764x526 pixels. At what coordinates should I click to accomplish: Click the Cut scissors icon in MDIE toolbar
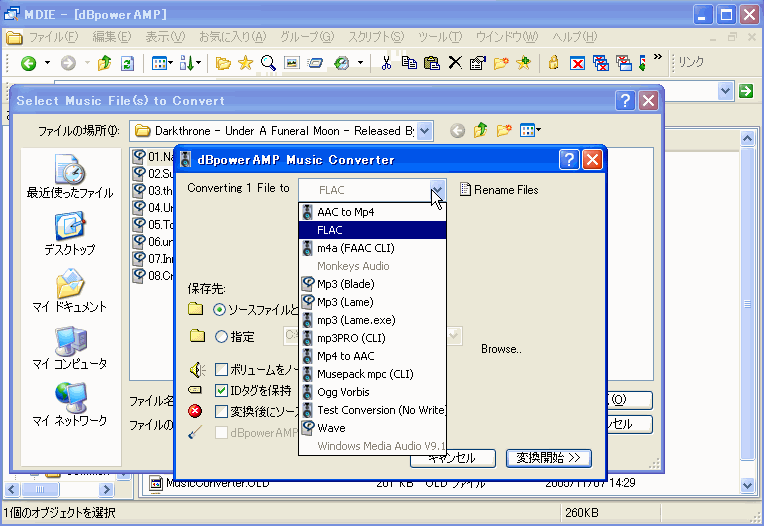pyautogui.click(x=386, y=63)
